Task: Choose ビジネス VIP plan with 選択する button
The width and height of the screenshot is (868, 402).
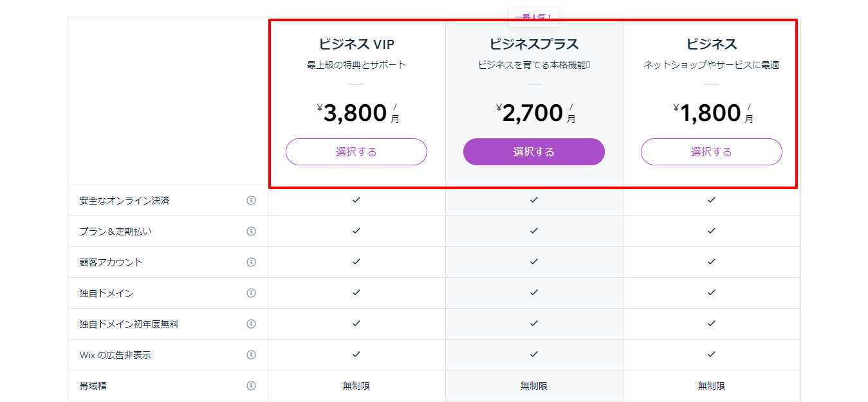Action: coord(356,152)
